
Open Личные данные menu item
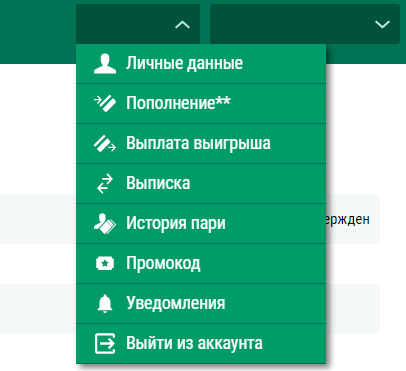(x=201, y=63)
